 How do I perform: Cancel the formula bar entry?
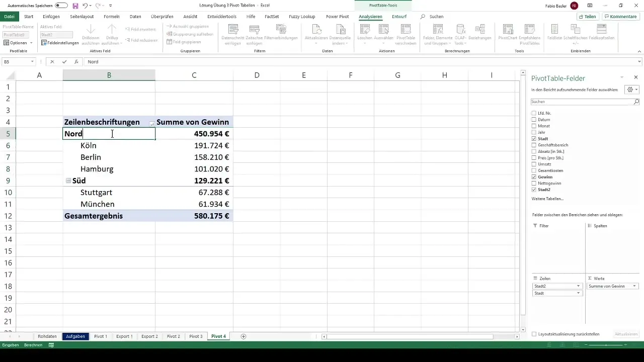(52, 62)
